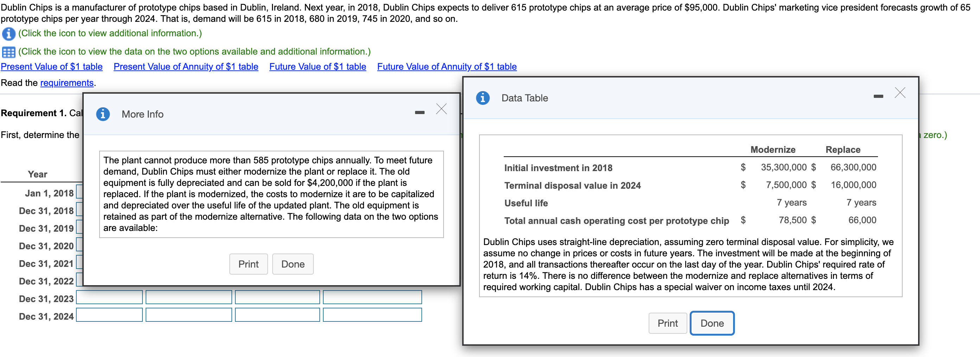Click the 'Jan 1, 2018' row label
The image size is (980, 357).
coord(50,193)
